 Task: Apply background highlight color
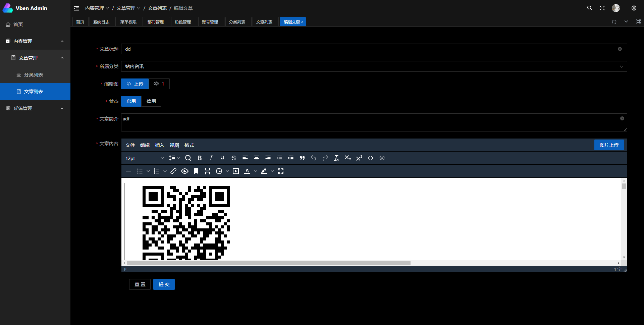tap(264, 171)
